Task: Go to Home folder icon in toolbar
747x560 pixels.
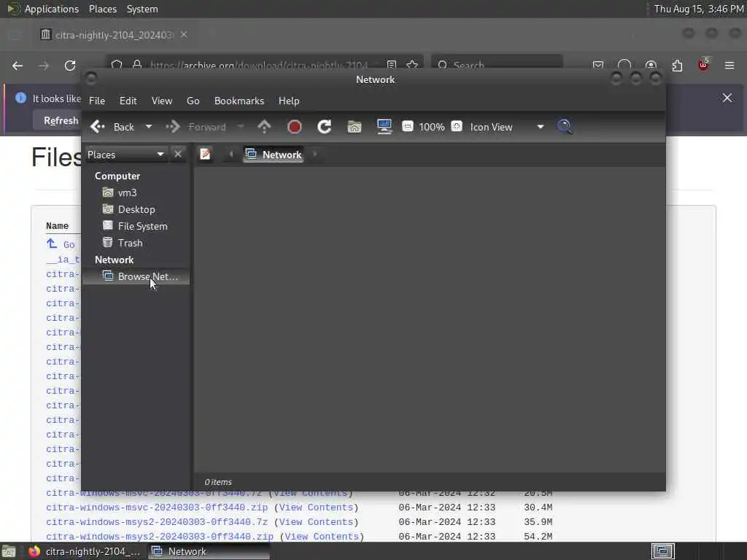Action: pyautogui.click(x=355, y=127)
